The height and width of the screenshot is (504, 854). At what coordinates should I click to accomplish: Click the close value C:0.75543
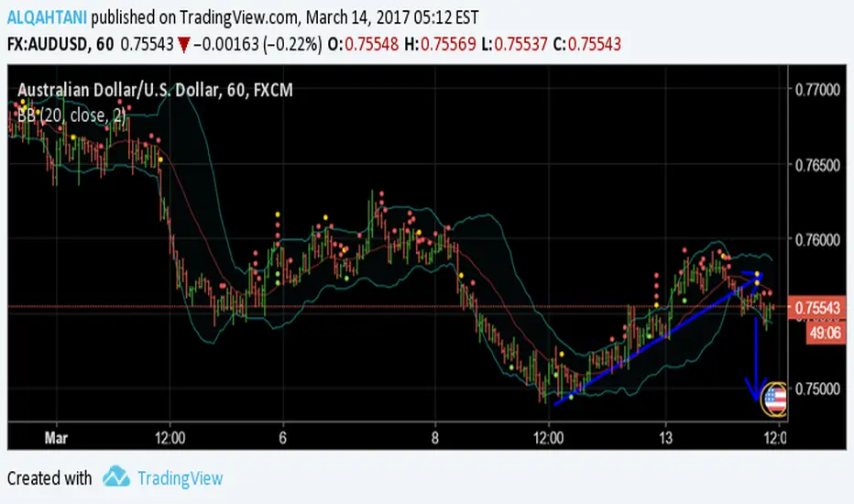(586, 44)
